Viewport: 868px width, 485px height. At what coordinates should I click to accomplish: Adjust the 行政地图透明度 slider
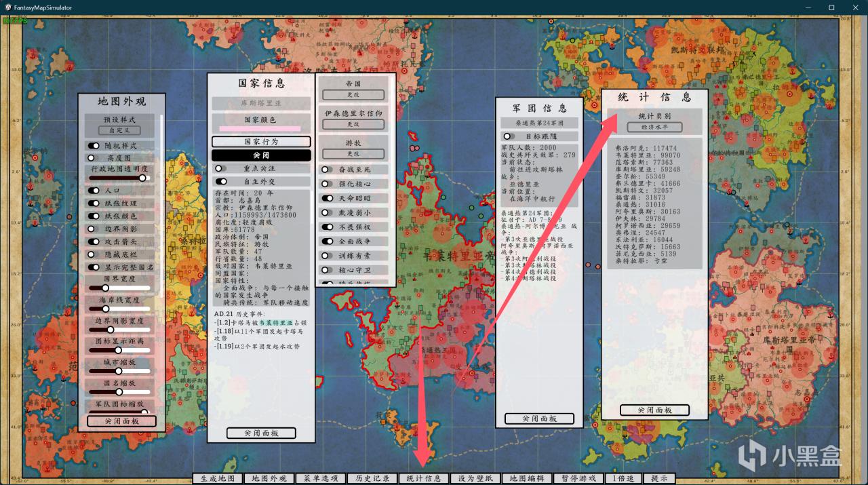click(x=119, y=178)
